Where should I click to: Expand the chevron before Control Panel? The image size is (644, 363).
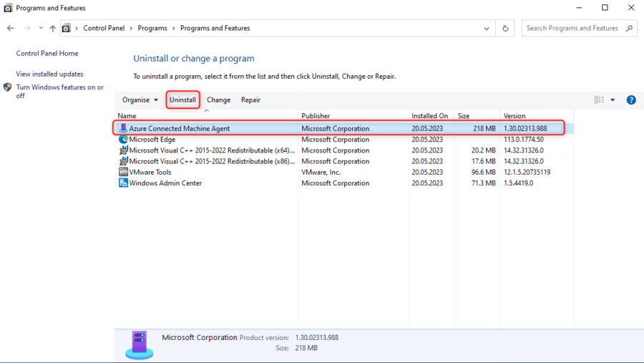pyautogui.click(x=77, y=28)
